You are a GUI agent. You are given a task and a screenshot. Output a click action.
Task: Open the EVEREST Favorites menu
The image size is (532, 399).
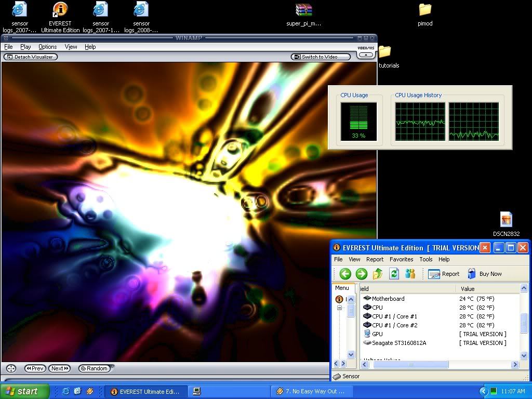tap(402, 259)
